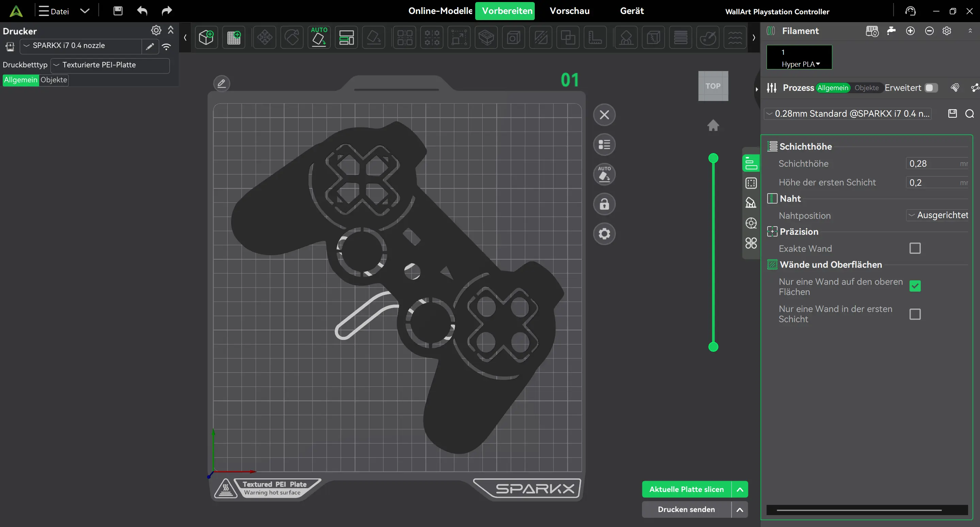Select the highlighted first process category side tab

coord(751,163)
